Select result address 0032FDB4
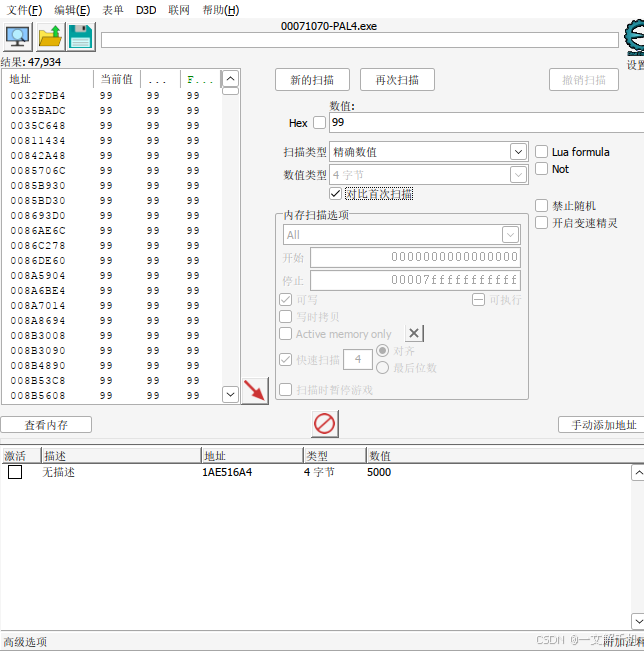Screen dimensions: 644x651 coord(38,95)
